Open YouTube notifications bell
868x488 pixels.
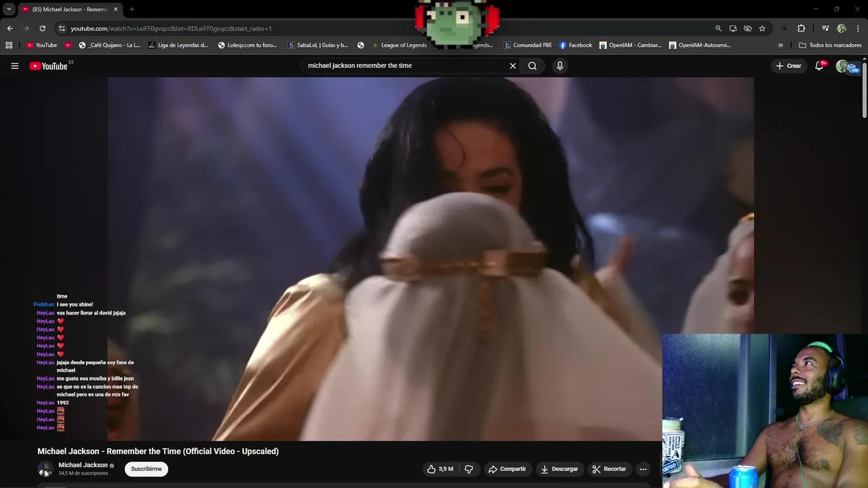tap(819, 66)
